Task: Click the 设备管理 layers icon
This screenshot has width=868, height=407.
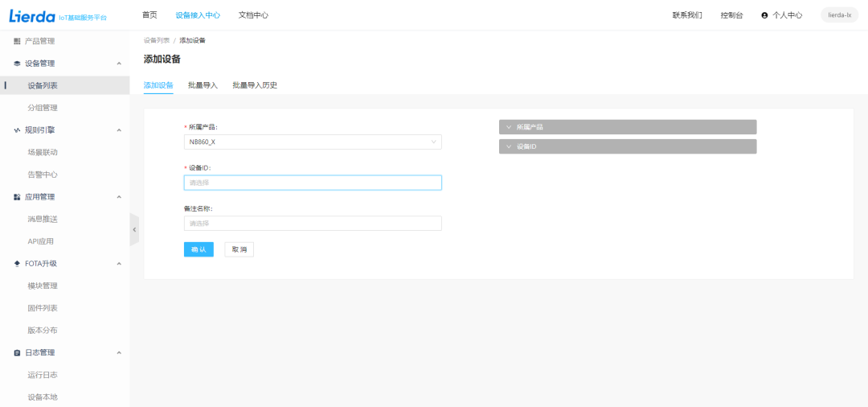Action: pyautogui.click(x=17, y=64)
